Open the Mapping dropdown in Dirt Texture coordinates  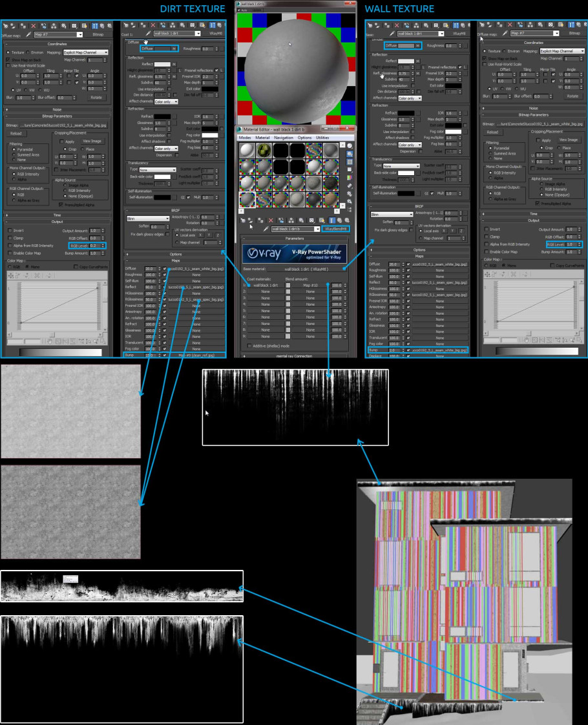point(85,52)
